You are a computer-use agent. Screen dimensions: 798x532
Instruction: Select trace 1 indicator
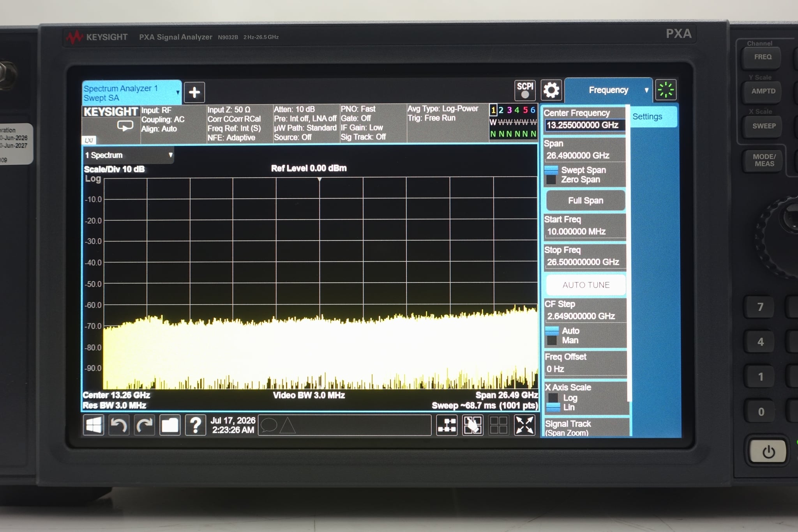pos(493,110)
